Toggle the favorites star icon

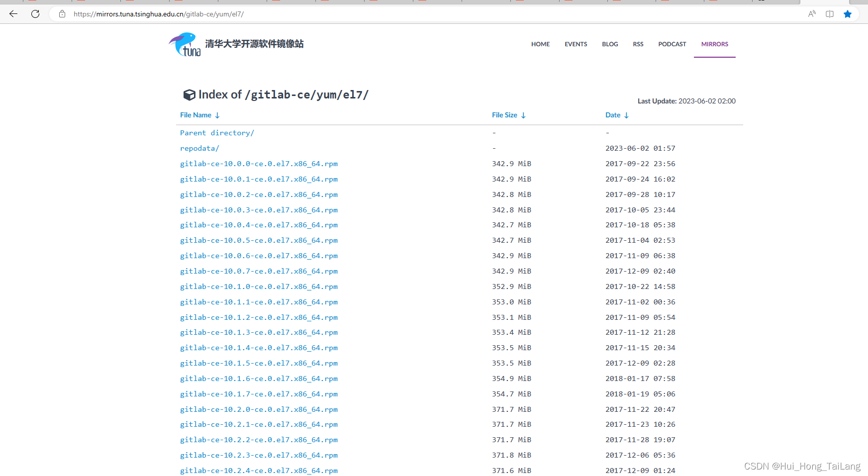[x=848, y=14]
